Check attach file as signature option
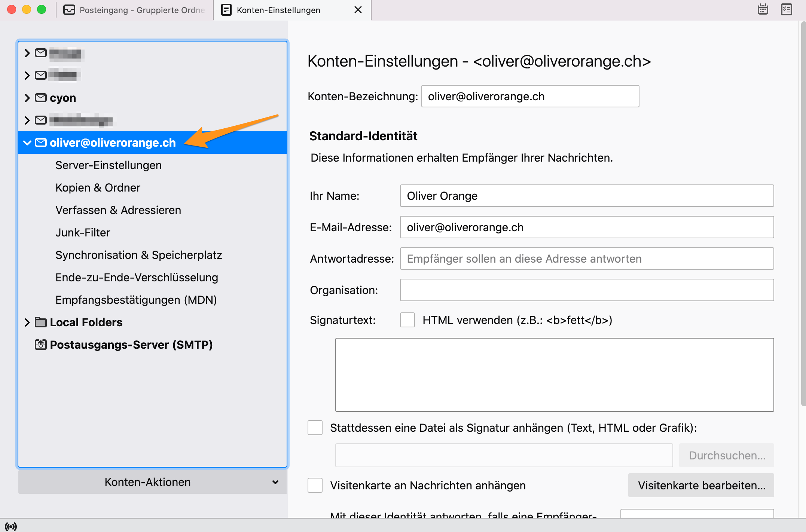This screenshot has height=532, width=806. (315, 428)
